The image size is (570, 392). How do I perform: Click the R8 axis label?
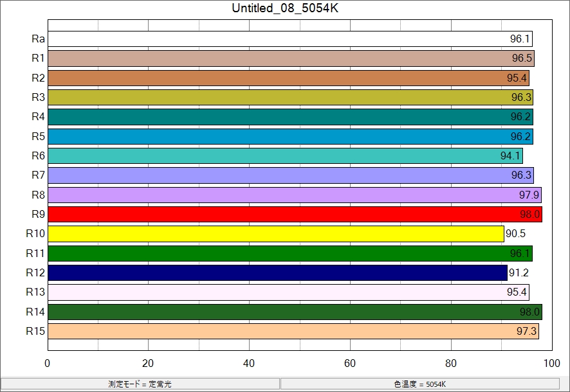[x=38, y=195]
